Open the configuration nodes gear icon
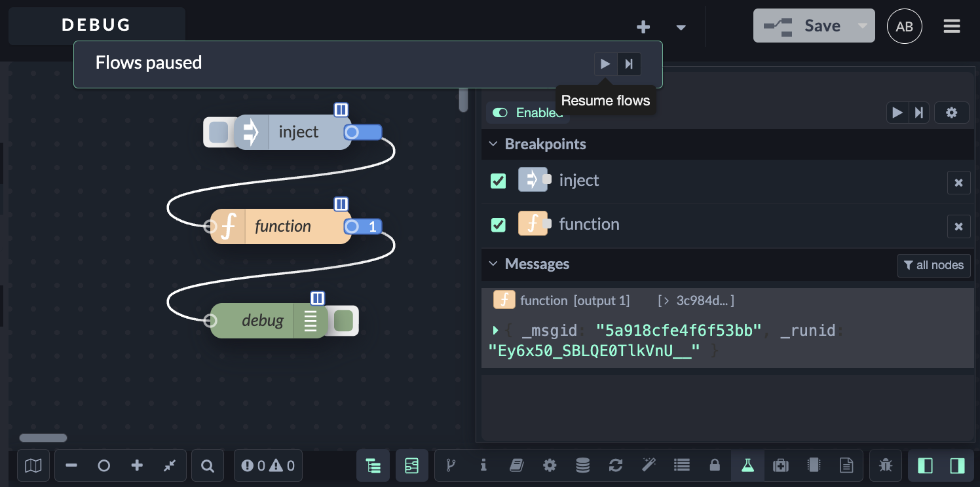980x487 pixels. (x=550, y=465)
